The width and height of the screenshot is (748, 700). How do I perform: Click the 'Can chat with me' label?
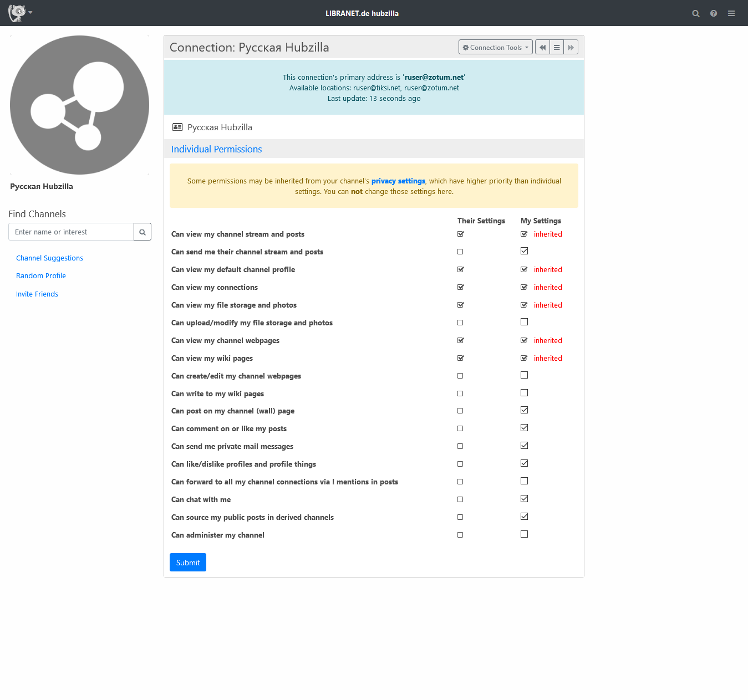click(x=201, y=499)
